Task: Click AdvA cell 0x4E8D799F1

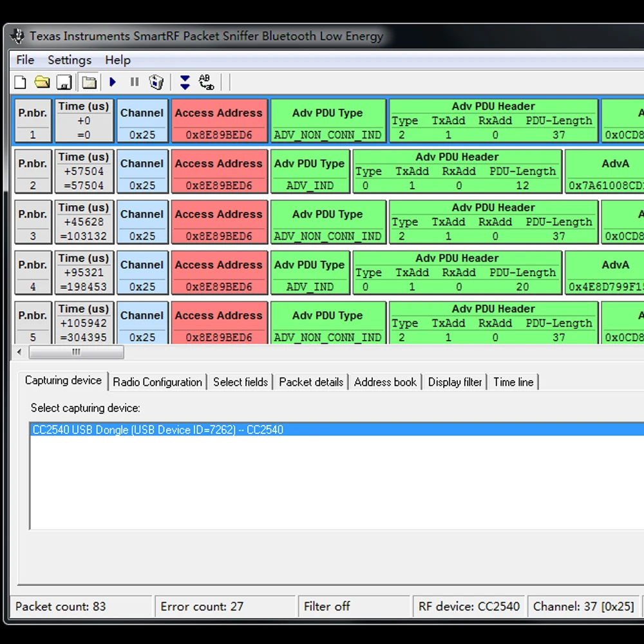Action: click(605, 272)
